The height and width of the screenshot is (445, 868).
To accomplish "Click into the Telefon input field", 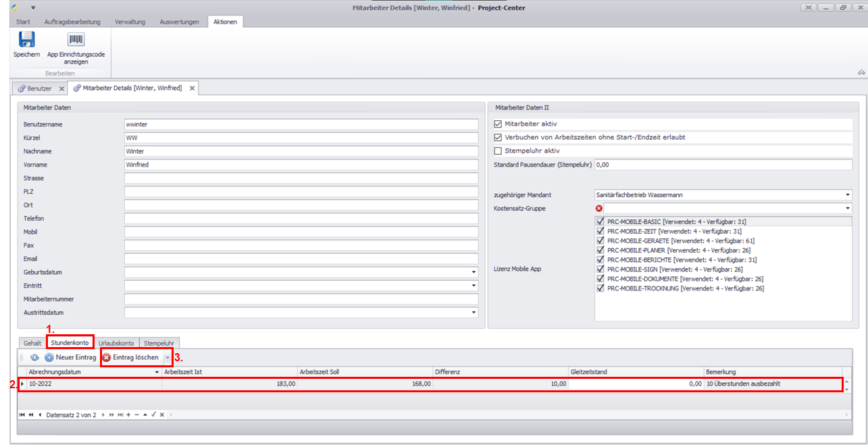I will tap(301, 219).
